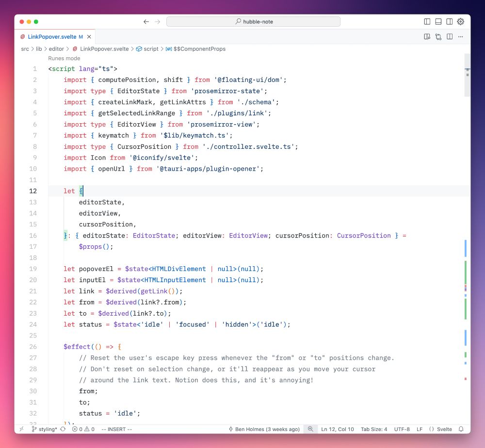Screen dimensions: 485x448
Task: Change indentation via Tab Size: 4
Action: (373, 429)
